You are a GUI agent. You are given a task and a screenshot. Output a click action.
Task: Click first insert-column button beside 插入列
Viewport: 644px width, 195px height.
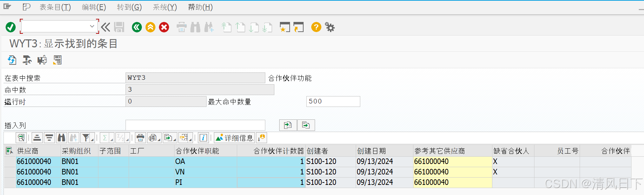click(x=288, y=125)
